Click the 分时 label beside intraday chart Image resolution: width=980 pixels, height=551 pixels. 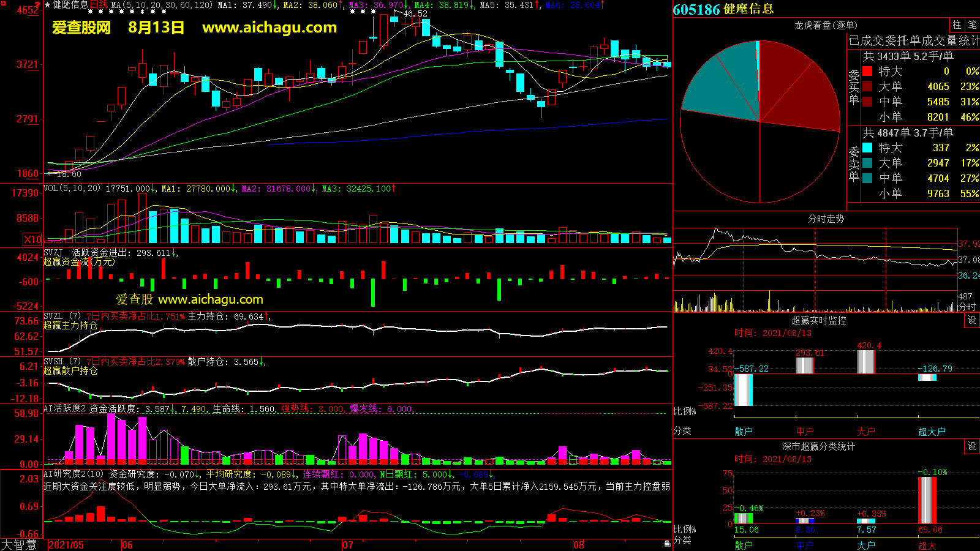967,307
